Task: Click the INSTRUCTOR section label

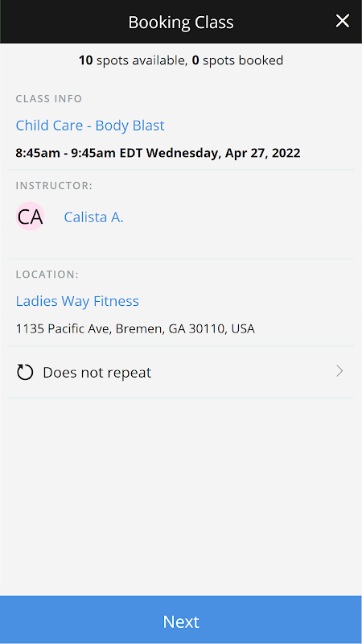Action: pyautogui.click(x=54, y=186)
